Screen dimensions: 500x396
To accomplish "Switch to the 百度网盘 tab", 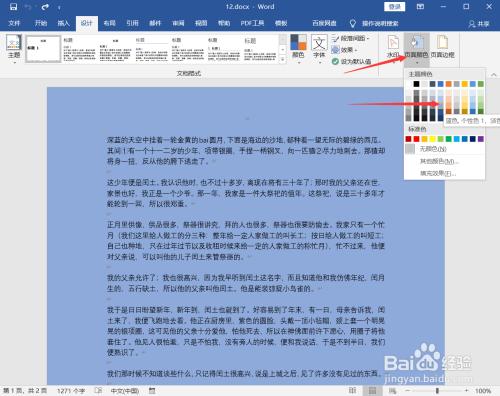I will [324, 23].
